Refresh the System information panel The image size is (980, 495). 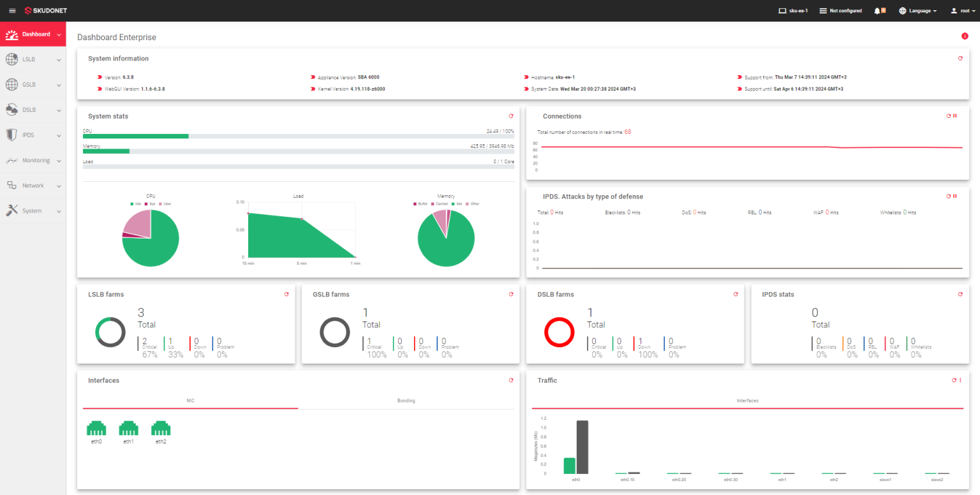(960, 58)
